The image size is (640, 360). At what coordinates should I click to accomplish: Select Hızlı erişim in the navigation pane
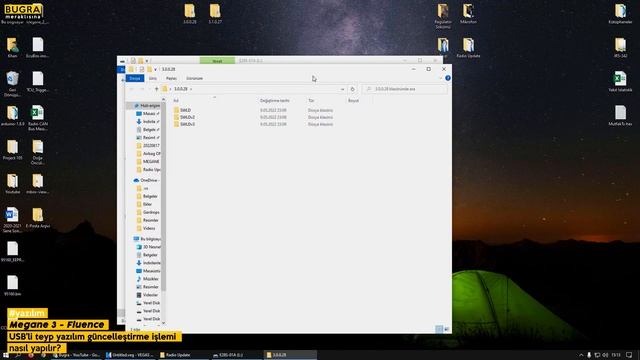[x=147, y=106]
